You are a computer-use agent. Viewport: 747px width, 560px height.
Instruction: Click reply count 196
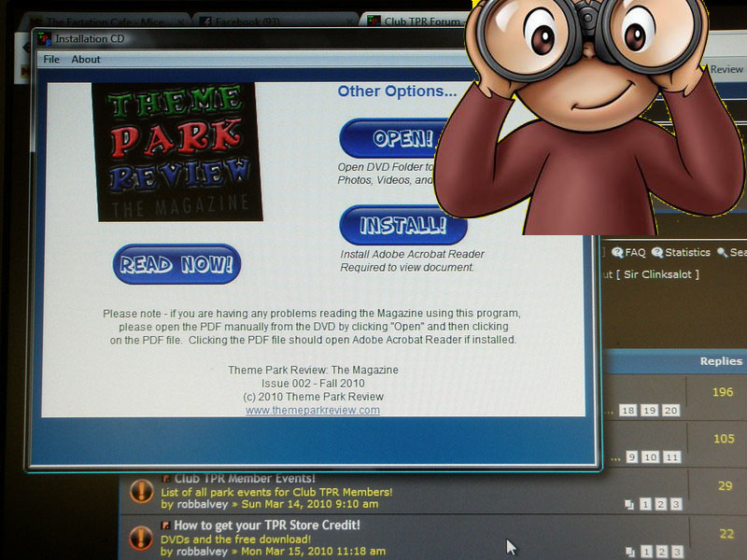723,392
